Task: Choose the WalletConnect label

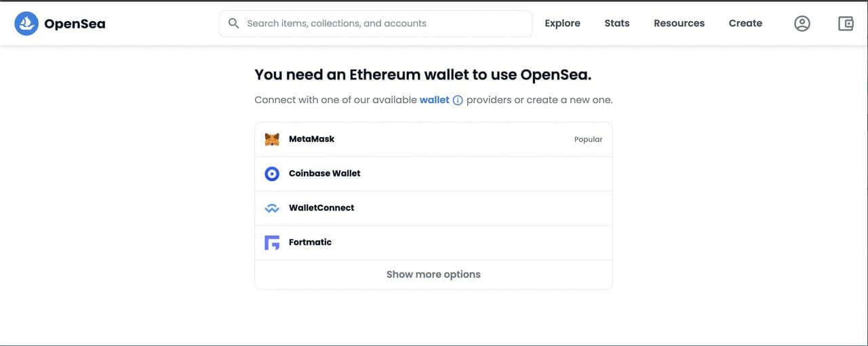Action: tap(321, 208)
